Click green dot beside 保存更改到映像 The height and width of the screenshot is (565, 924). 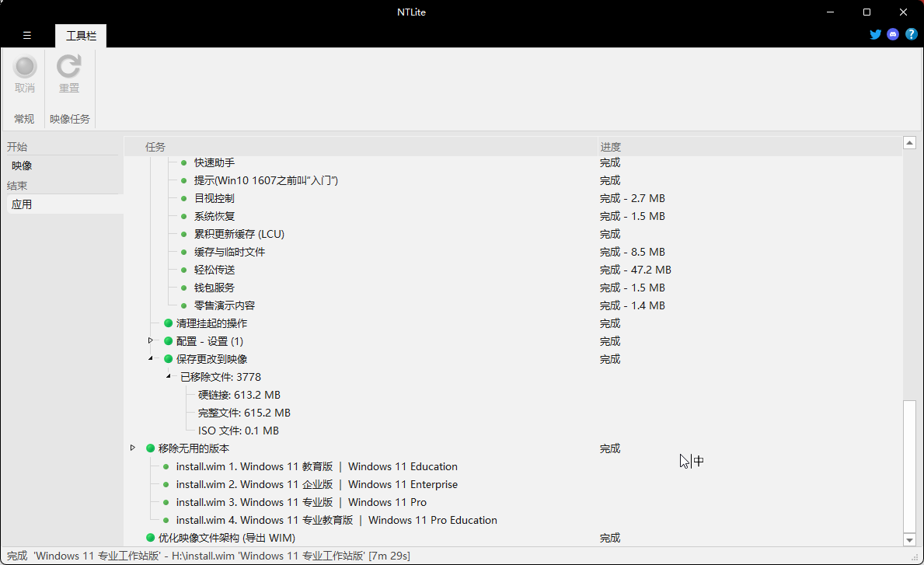pos(168,359)
